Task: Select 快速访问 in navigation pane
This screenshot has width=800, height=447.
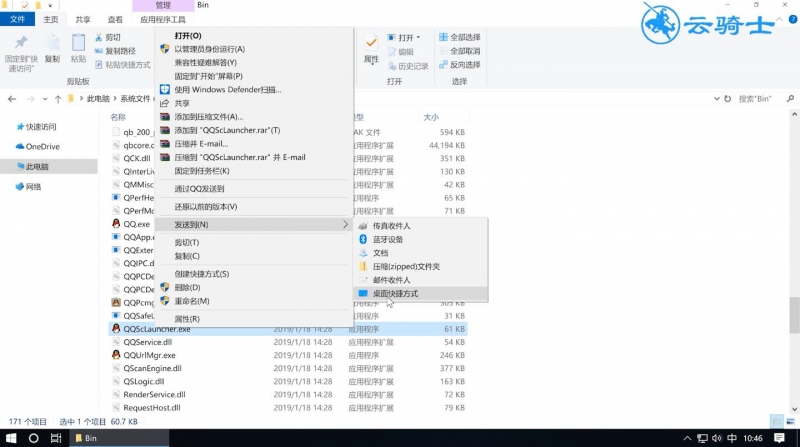Action: coord(41,127)
